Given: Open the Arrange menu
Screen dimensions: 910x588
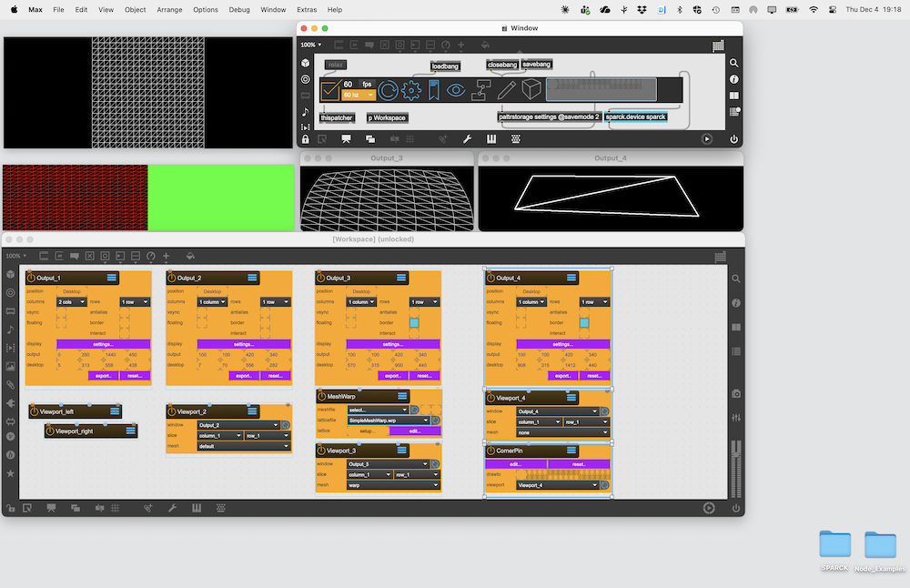Looking at the screenshot, I should (168, 9).
